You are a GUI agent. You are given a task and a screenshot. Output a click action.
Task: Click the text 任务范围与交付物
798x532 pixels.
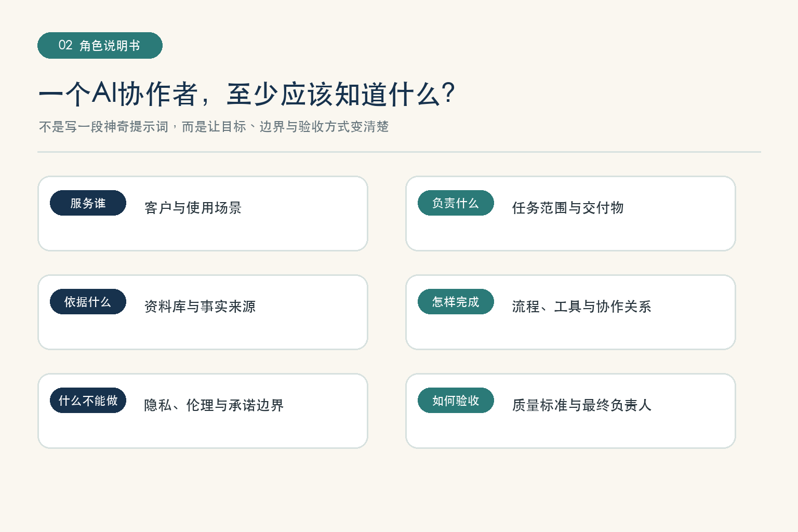[x=568, y=208]
